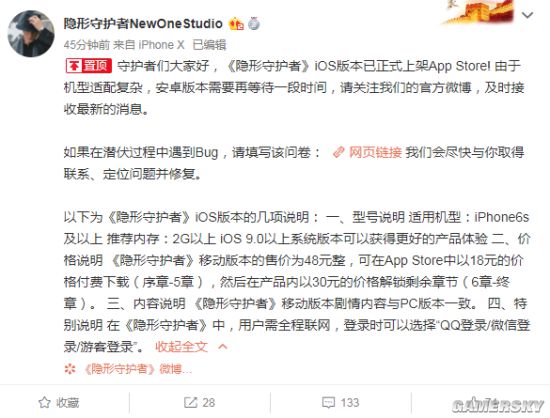
Task: Collapse post with 收起全文
Action: coord(181,346)
